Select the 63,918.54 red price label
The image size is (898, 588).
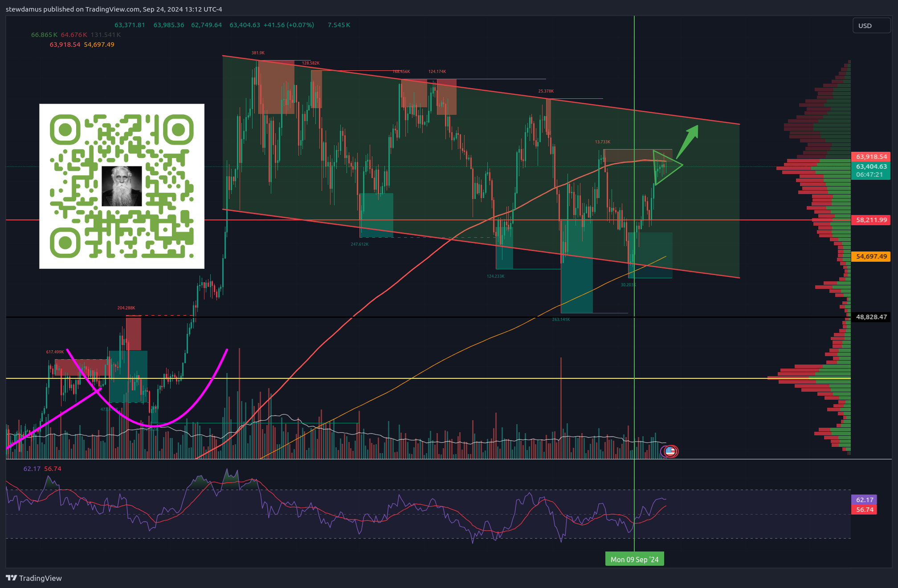871,157
